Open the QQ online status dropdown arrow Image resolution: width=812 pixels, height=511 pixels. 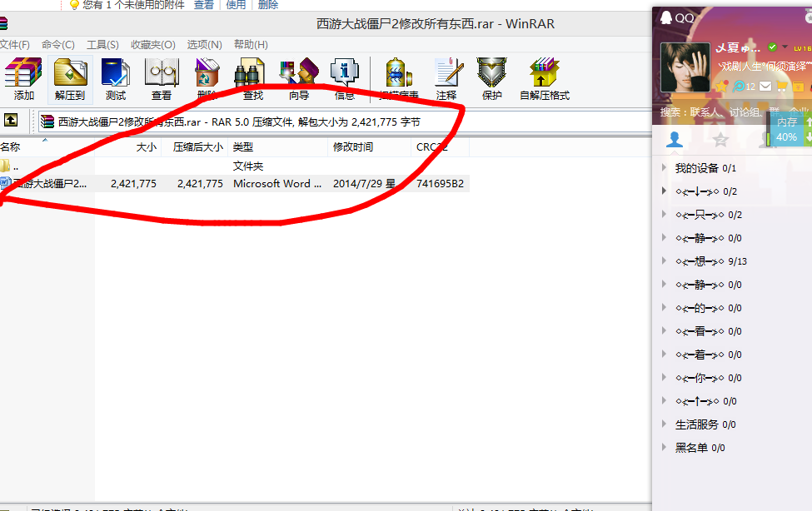click(x=785, y=47)
